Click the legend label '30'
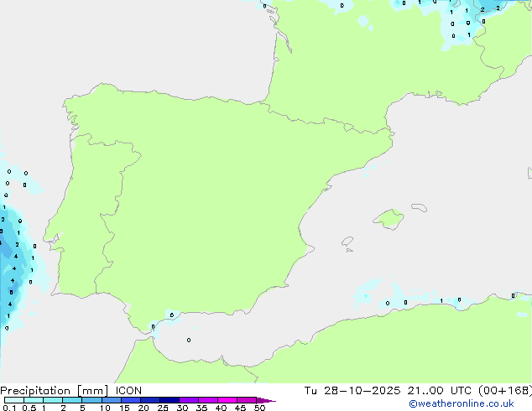This screenshot has height=411, width=532. [x=182, y=408]
